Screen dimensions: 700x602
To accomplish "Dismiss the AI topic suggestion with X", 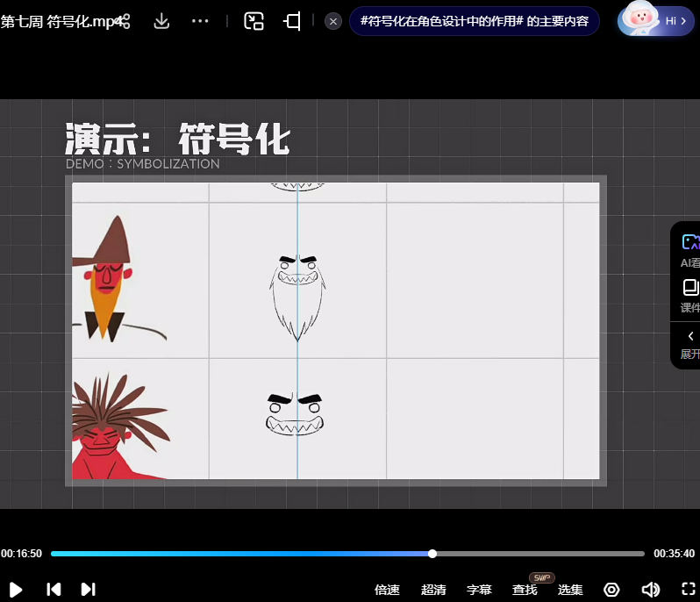I will [333, 21].
